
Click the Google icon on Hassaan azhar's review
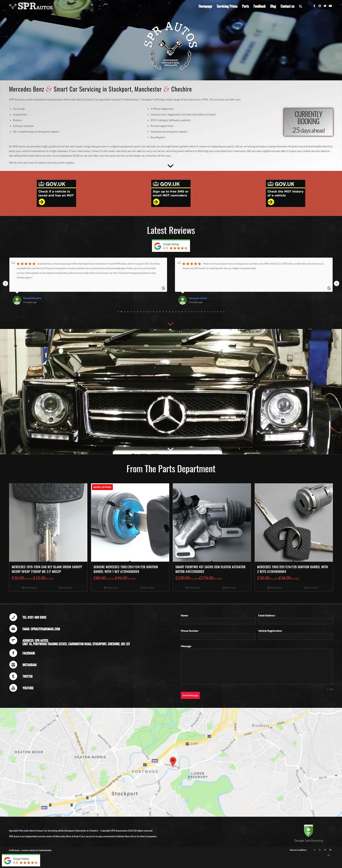329,288
